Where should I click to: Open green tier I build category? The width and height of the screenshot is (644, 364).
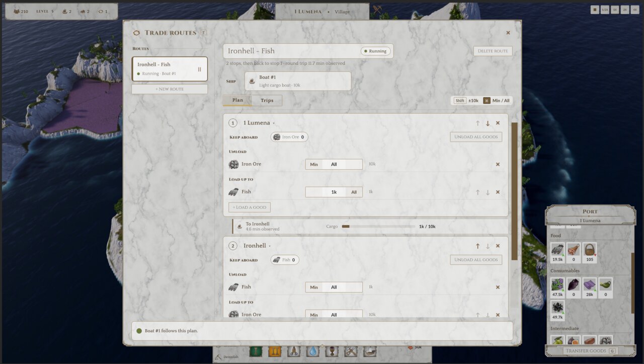[x=256, y=351]
